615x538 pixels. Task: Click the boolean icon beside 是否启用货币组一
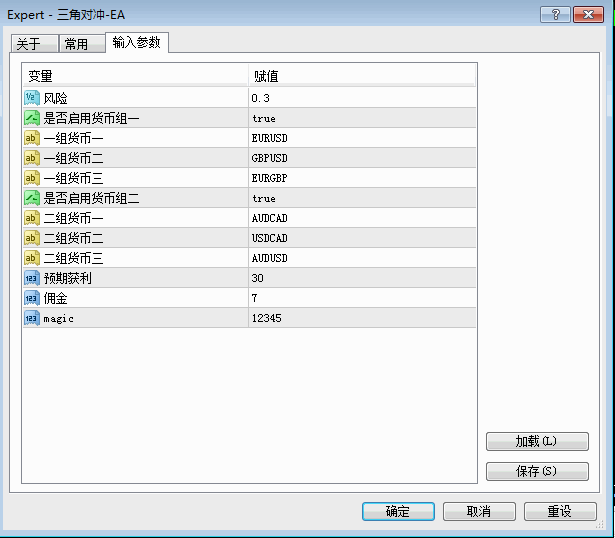click(31, 118)
